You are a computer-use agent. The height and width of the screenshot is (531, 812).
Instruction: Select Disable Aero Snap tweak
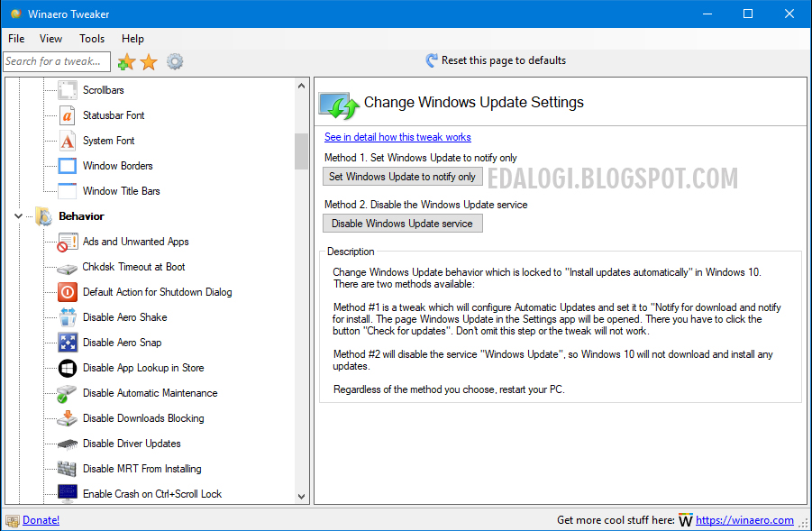(x=123, y=343)
